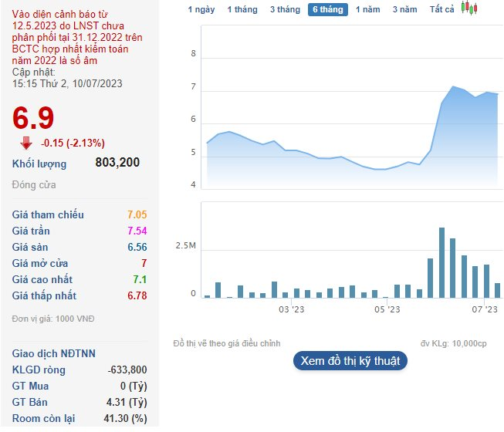This screenshot has height=432, width=504.
Task: Click the 05 '23 axis date label
Action: (387, 310)
